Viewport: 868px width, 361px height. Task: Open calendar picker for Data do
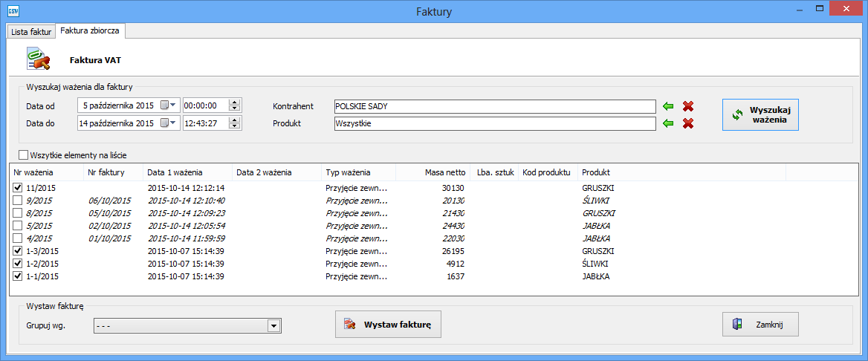169,123
